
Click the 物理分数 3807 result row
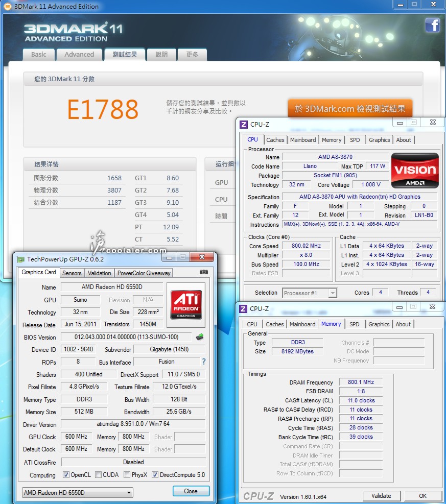click(x=77, y=190)
